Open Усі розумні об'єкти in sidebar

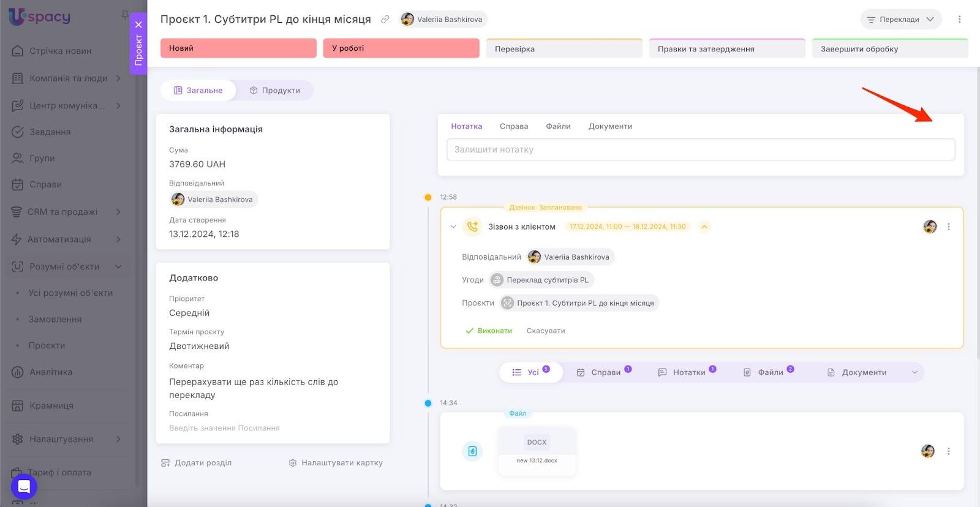tap(70, 293)
